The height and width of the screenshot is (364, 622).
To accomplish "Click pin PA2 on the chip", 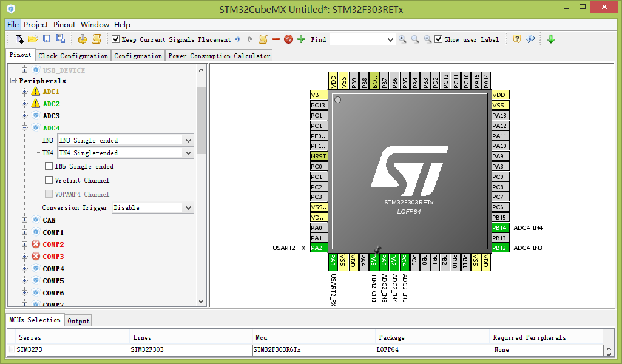I will pos(319,248).
